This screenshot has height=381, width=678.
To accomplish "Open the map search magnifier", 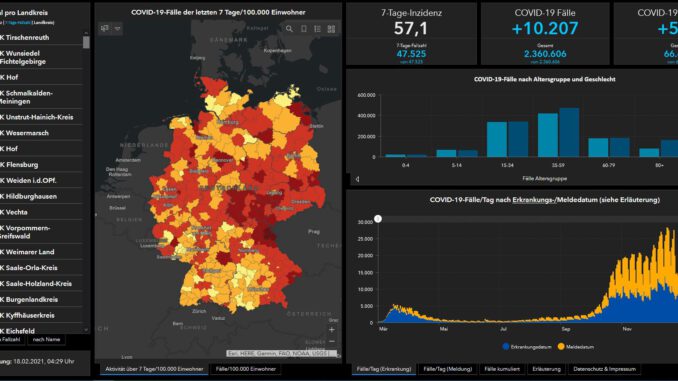I will coord(289,29).
